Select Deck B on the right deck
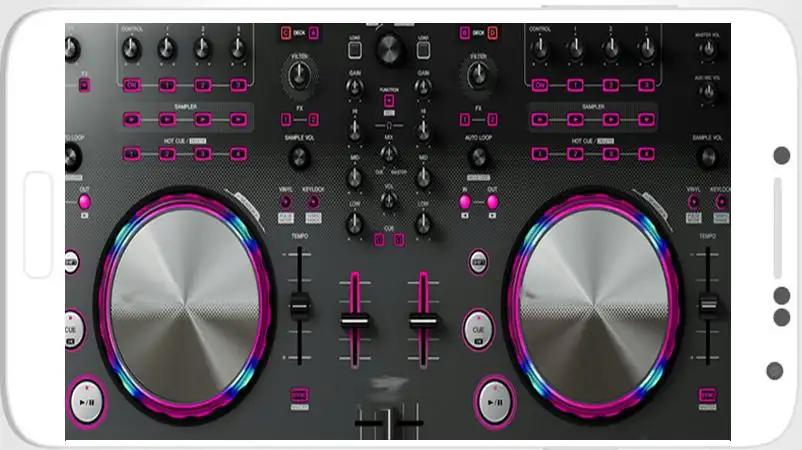The width and height of the screenshot is (802, 450). pos(464,33)
